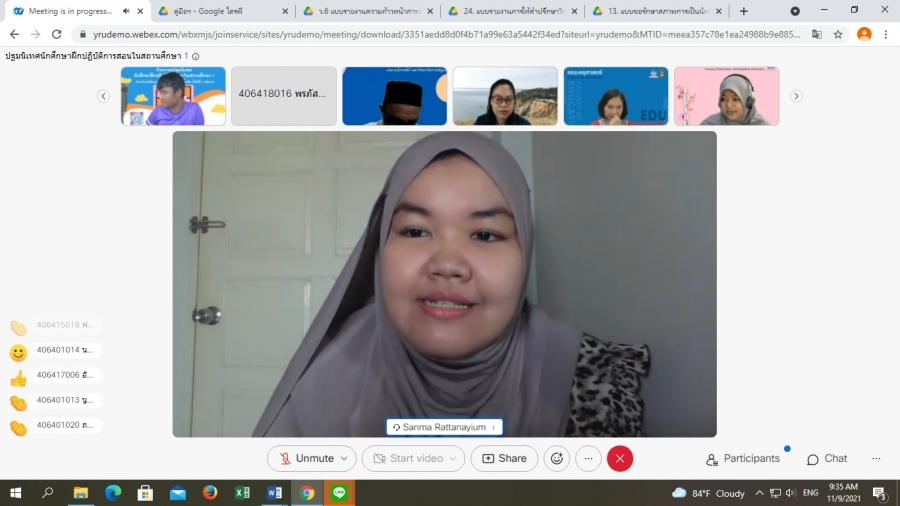This screenshot has width=900, height=506.
Task: Bookmark this page with the star icon
Action: tap(838, 33)
